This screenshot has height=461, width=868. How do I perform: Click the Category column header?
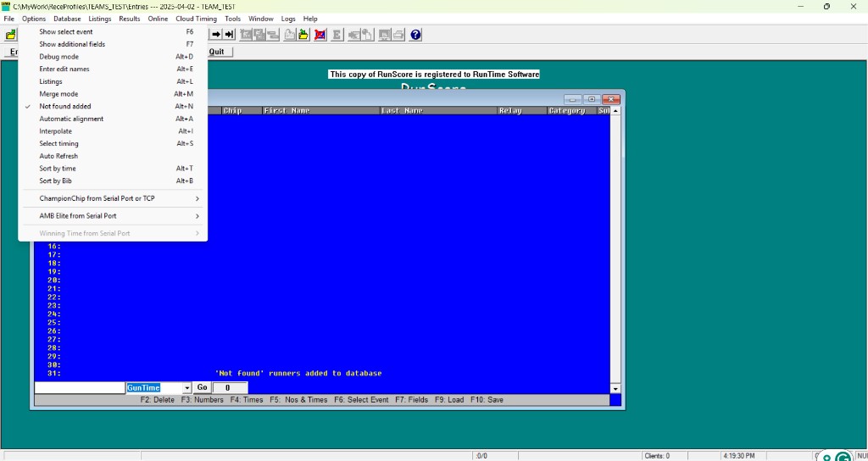[572, 111]
